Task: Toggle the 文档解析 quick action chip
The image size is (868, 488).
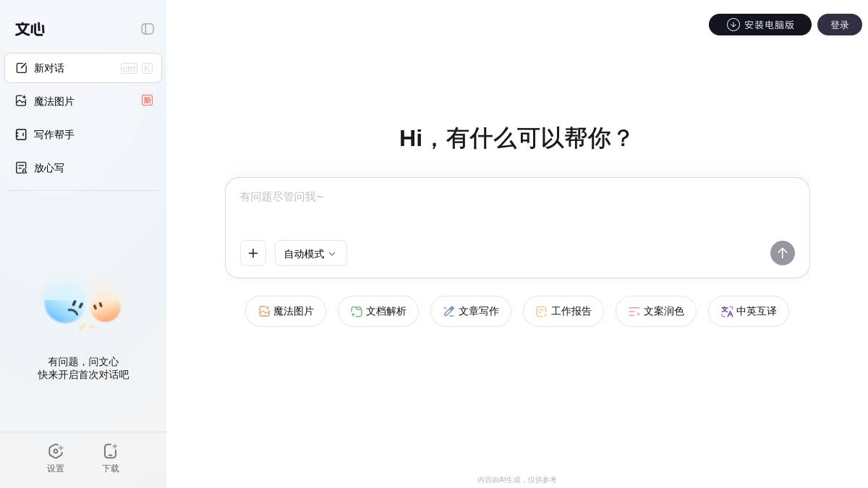Action: click(x=378, y=311)
